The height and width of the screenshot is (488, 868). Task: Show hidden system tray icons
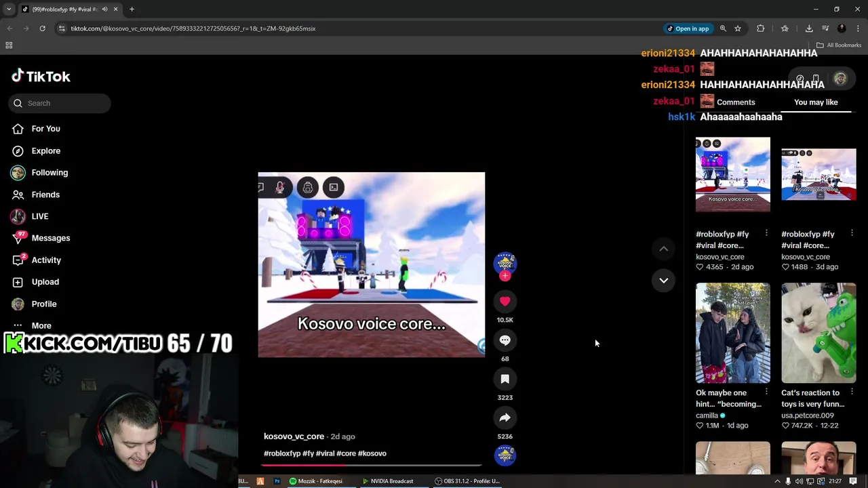click(777, 481)
